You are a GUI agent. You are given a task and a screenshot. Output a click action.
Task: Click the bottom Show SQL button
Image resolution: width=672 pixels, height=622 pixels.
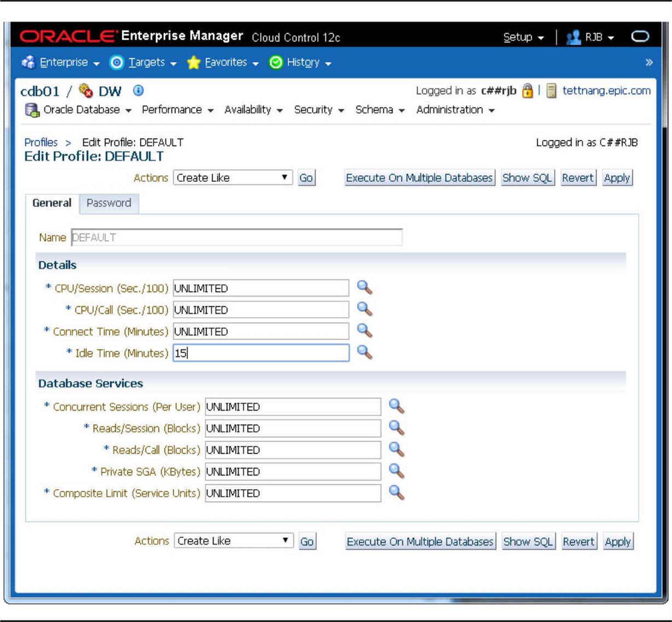click(528, 541)
